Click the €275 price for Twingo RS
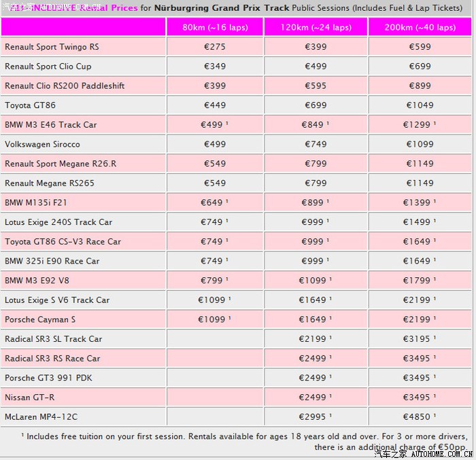Screen dimensions: 476x460 click(x=215, y=47)
